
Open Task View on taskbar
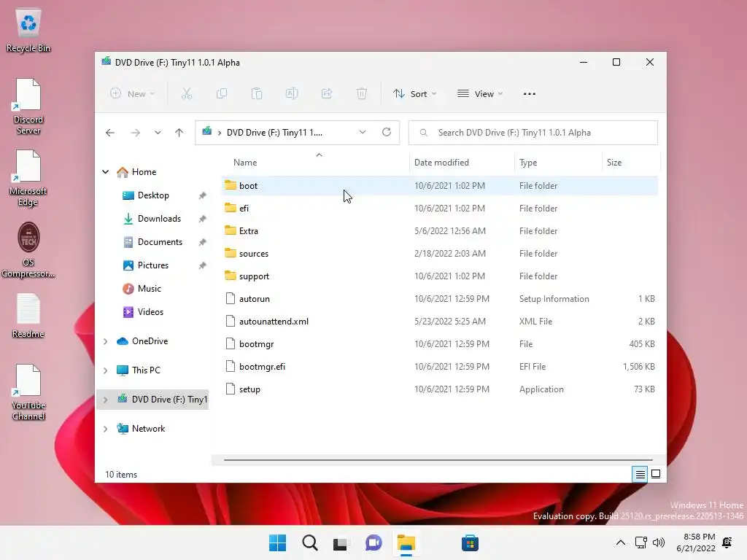341,543
